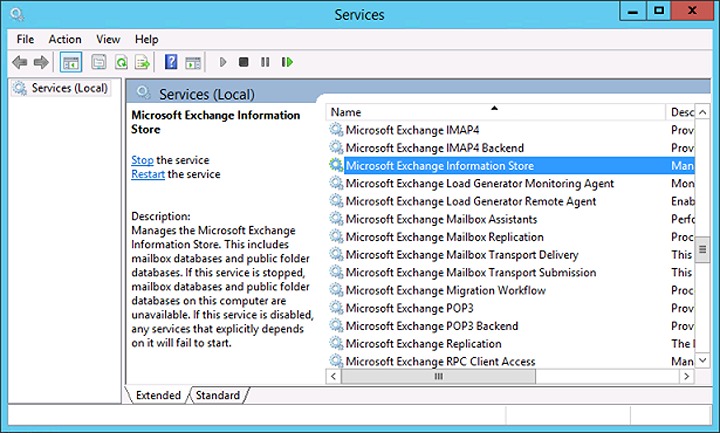Switch to the Standard tab
This screenshot has width=720, height=433.
coord(218,395)
